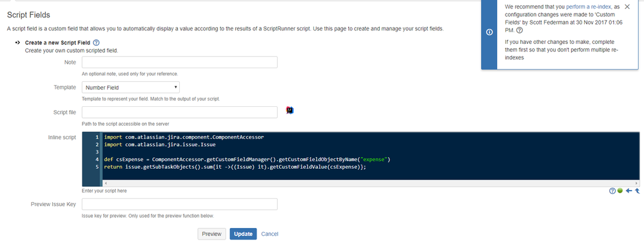Click the Preview button
644x246 pixels.
(212, 234)
